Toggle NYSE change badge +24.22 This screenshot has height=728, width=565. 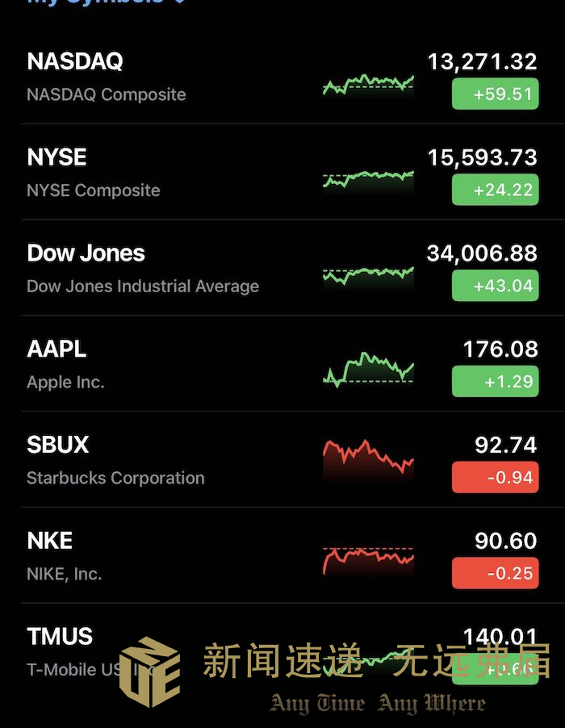tap(495, 190)
